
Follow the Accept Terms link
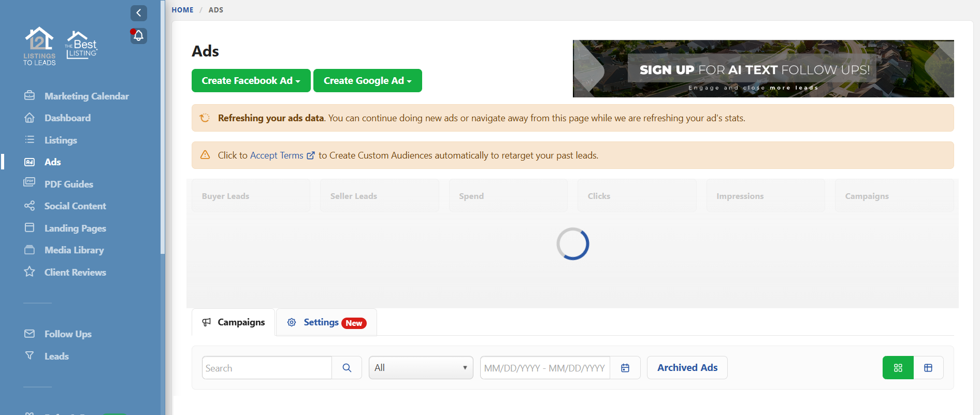pyautogui.click(x=277, y=155)
